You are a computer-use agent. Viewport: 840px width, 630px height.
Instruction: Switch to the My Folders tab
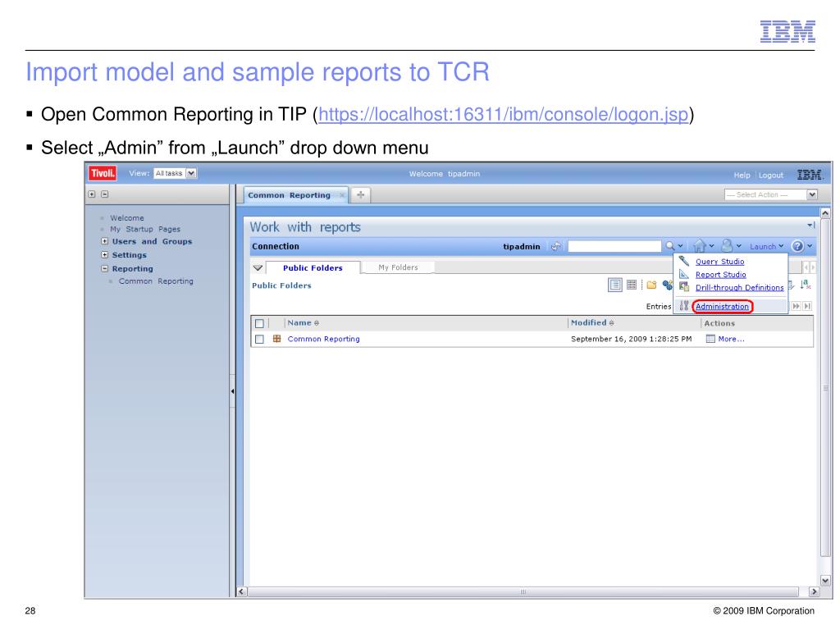coord(398,267)
